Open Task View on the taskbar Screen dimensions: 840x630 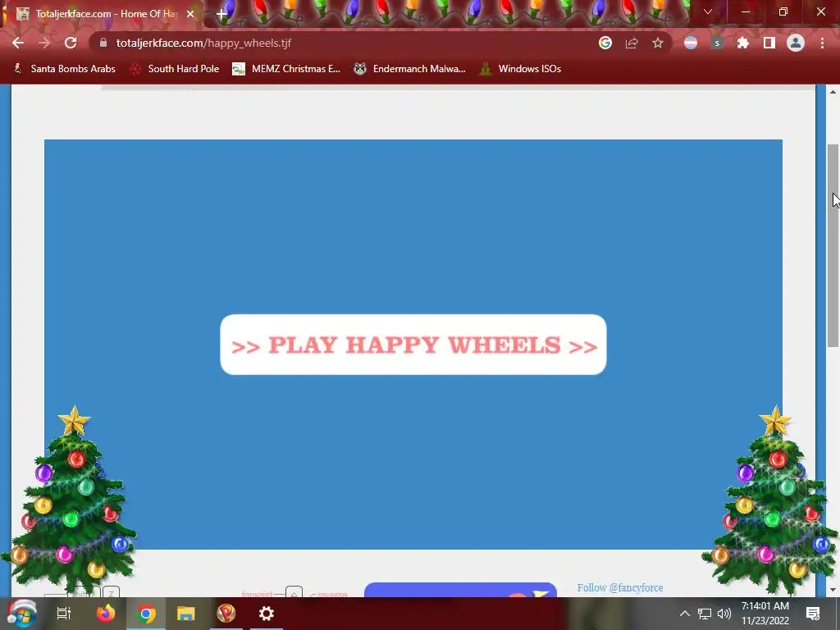[64, 614]
